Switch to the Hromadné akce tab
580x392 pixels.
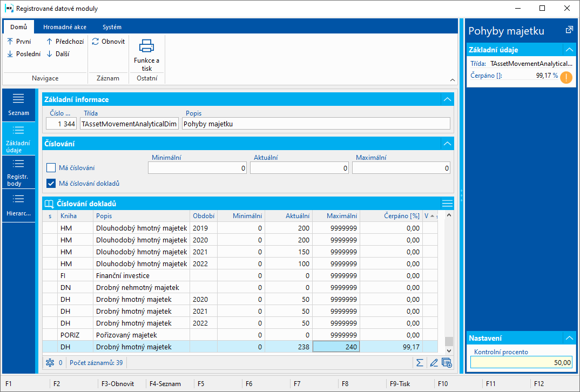click(65, 27)
